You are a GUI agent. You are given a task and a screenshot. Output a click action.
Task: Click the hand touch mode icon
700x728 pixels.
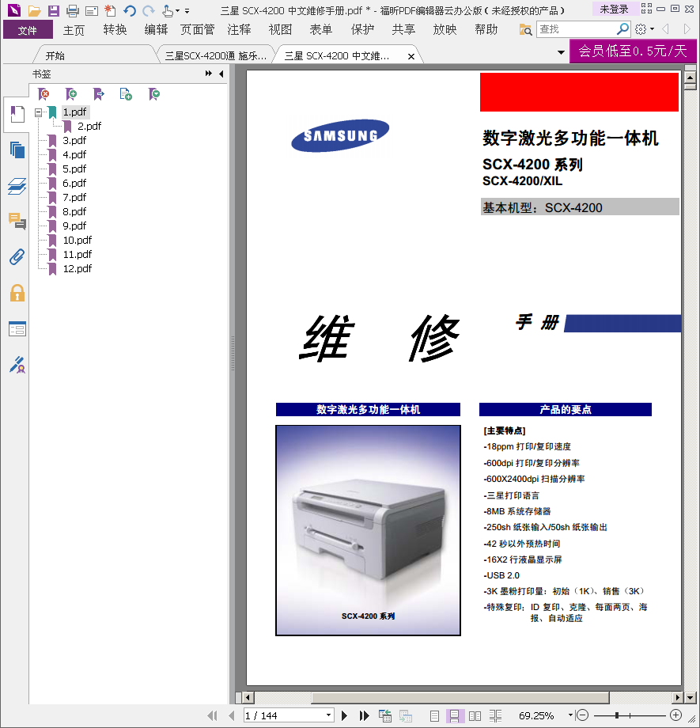(x=168, y=10)
